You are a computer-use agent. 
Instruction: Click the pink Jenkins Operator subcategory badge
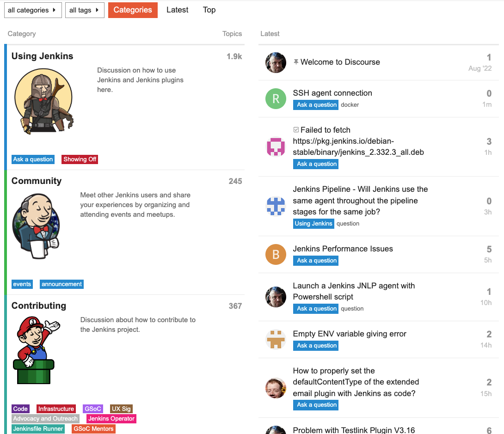tap(111, 419)
